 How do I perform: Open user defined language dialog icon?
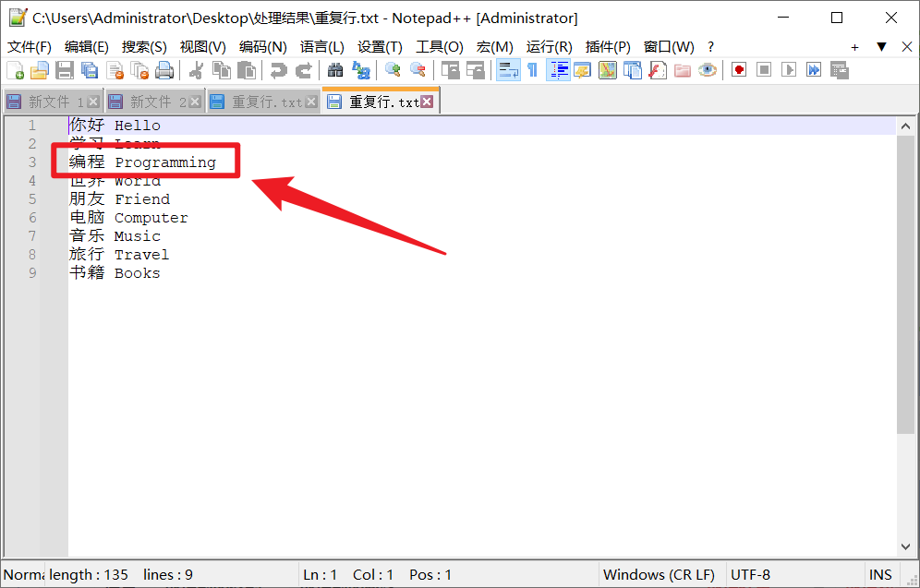tap(583, 70)
